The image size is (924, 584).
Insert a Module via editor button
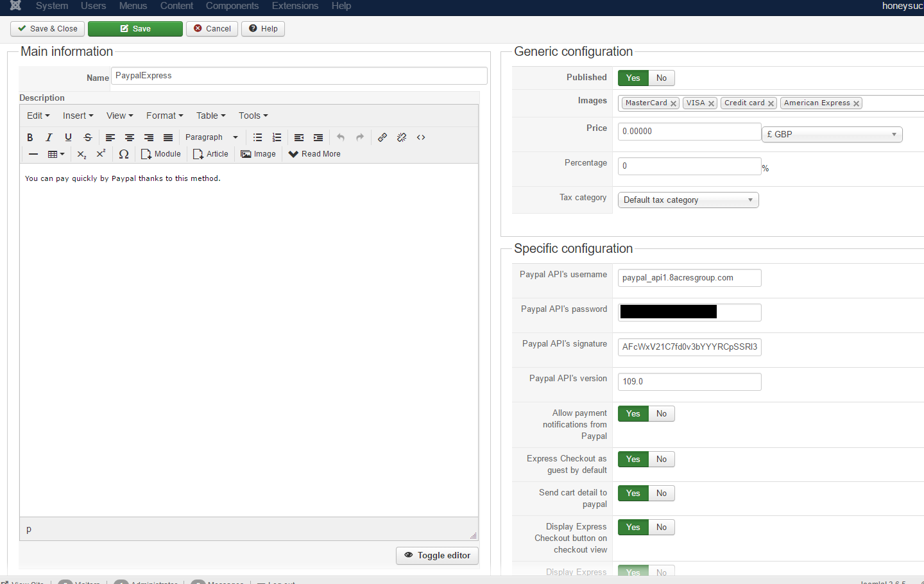click(161, 154)
